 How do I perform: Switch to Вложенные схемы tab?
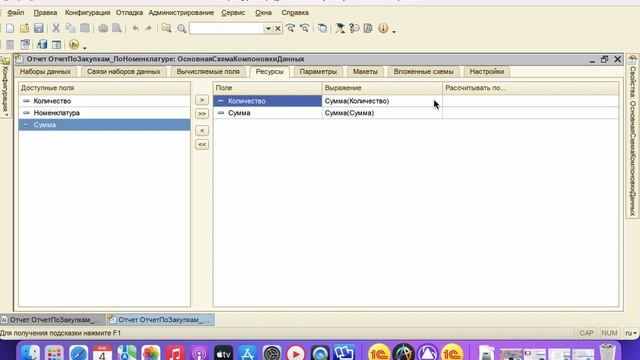(424, 71)
